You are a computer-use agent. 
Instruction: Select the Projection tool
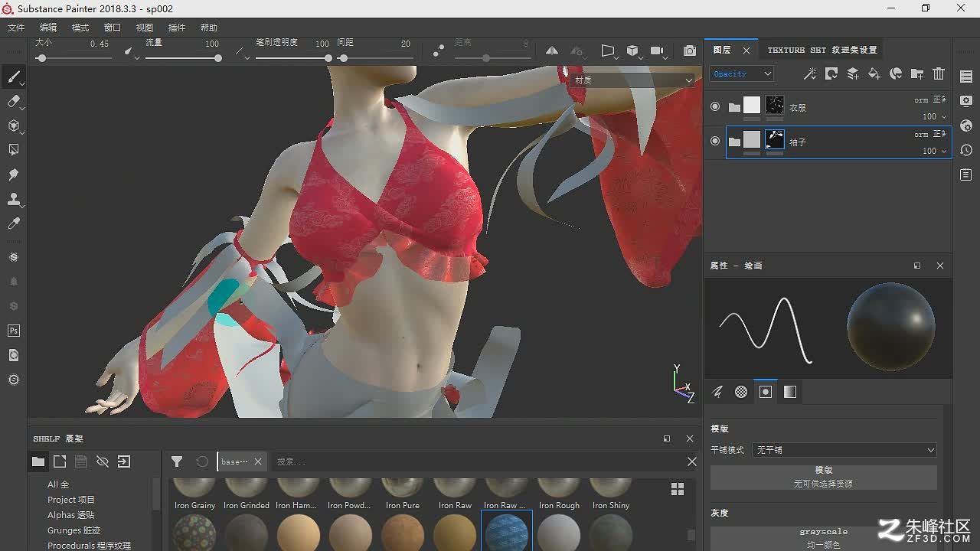[13, 126]
